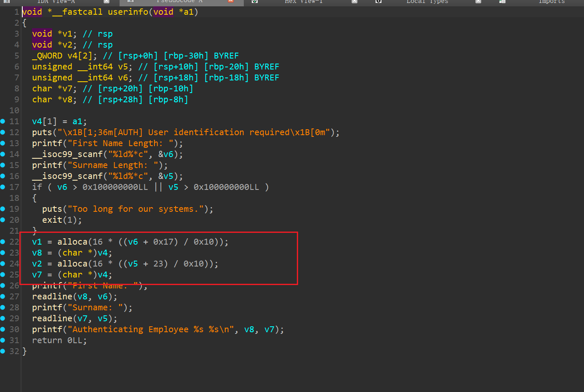The image size is (584, 392).
Task: Toggle breakpoint dot on line 20
Action: click(3, 220)
